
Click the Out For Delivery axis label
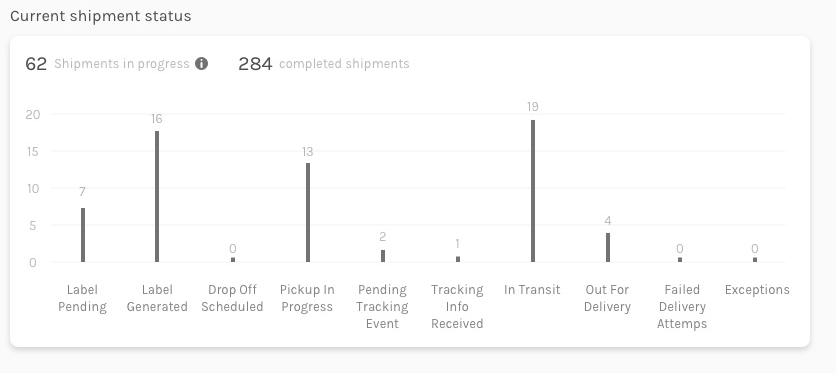tap(607, 298)
